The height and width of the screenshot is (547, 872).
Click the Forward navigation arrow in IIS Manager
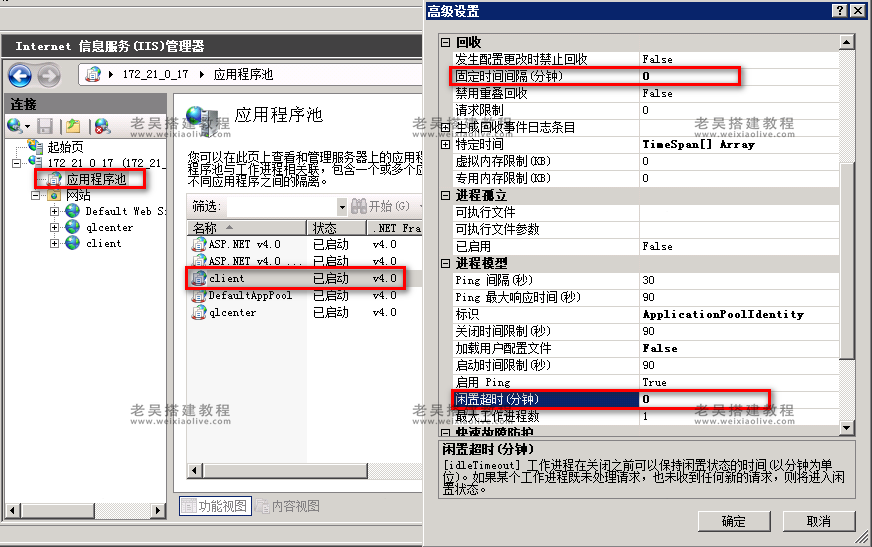click(x=49, y=75)
